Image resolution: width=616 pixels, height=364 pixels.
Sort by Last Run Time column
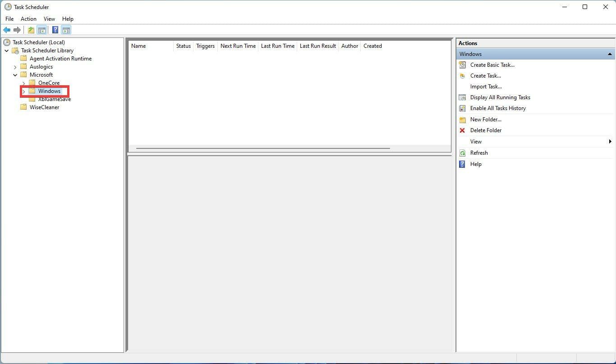pos(278,46)
